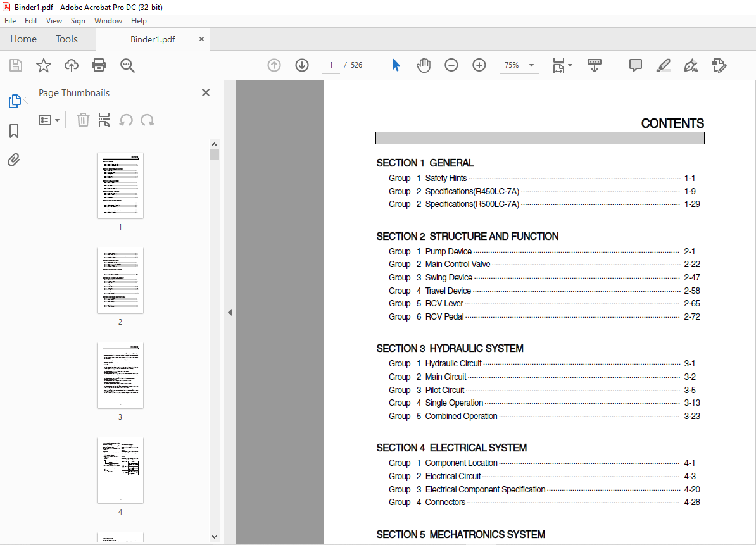Click the Main Control Valve entry
756x545 pixels.
click(545, 264)
